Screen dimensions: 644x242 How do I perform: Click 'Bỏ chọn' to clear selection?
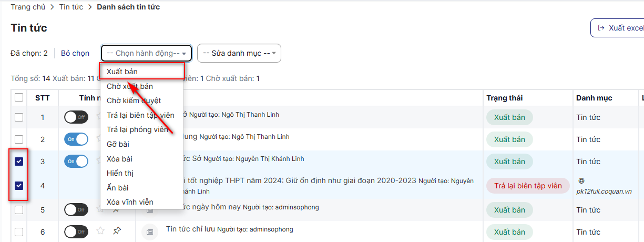tap(75, 53)
